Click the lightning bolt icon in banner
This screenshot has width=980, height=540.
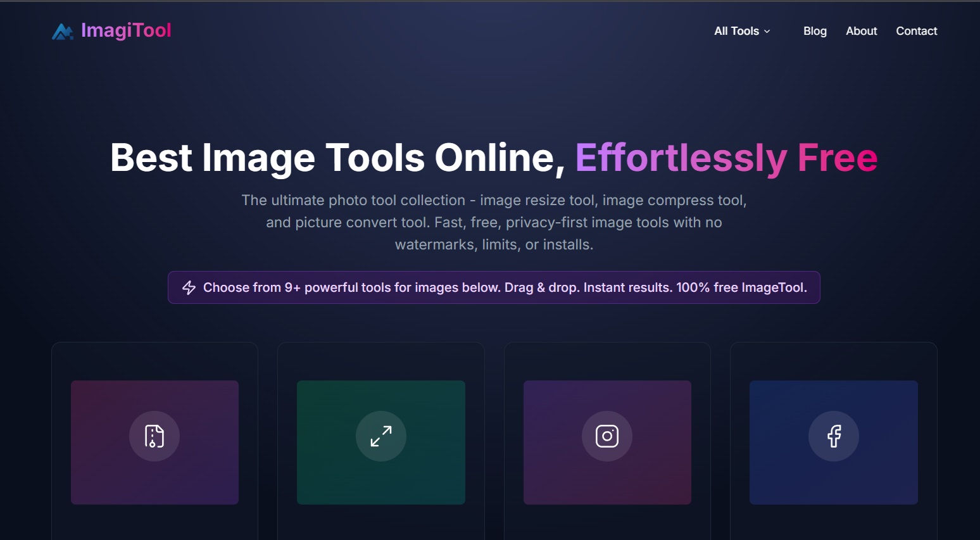coord(189,287)
